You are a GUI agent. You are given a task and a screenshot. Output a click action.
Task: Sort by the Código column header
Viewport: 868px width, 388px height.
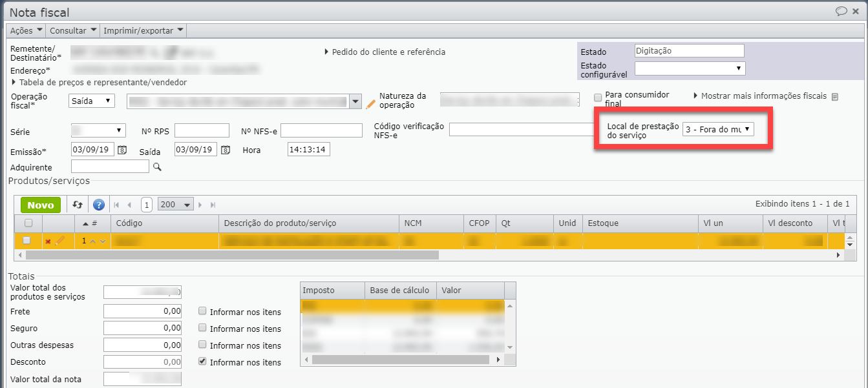click(165, 223)
